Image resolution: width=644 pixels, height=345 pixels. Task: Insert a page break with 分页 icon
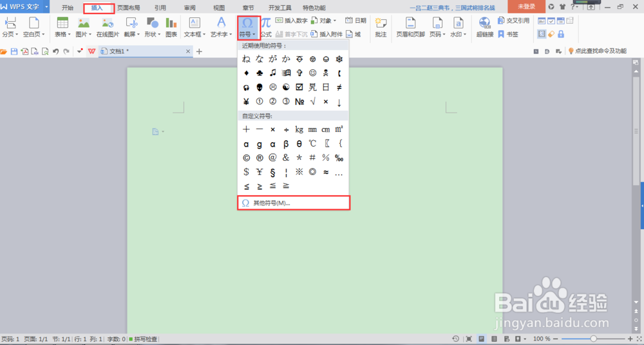click(10, 23)
